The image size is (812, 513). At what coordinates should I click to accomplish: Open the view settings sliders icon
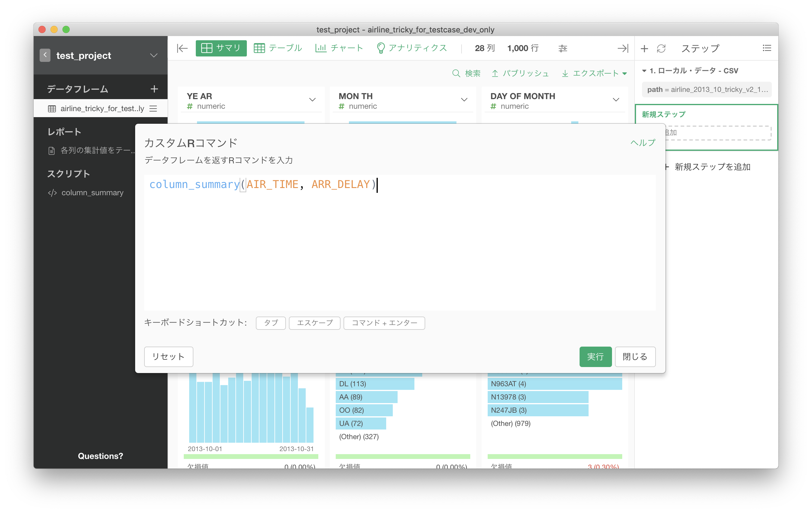[562, 48]
